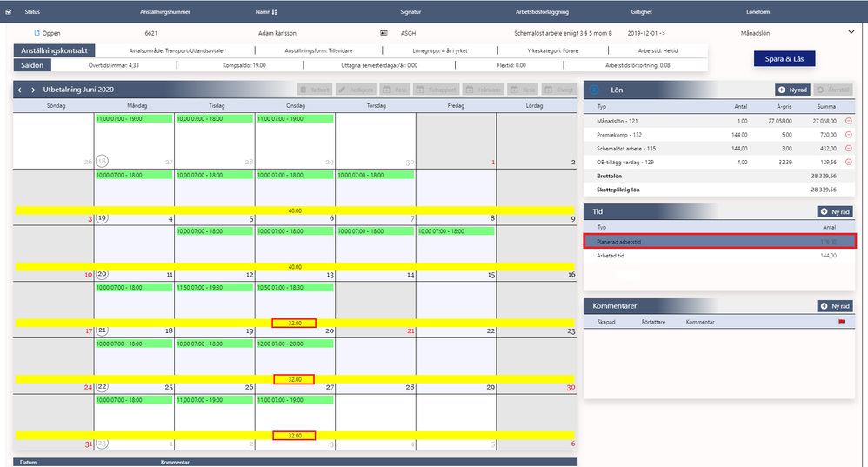
Task: Select week number 18 circle
Action: pyautogui.click(x=102, y=161)
